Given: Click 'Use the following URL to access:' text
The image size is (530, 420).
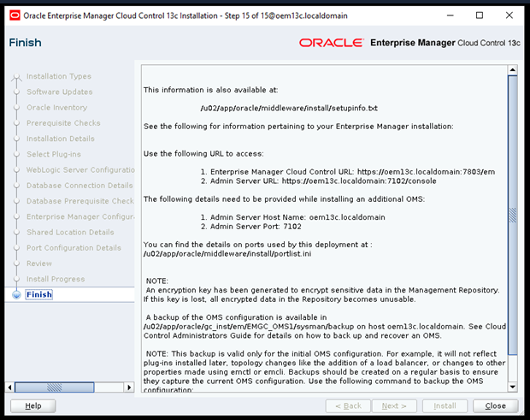Looking at the screenshot, I should click(203, 153).
